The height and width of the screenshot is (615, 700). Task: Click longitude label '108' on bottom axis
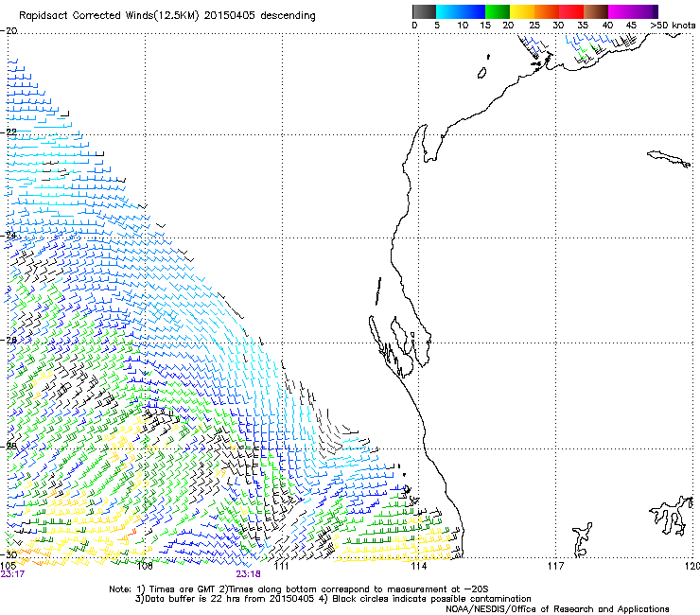point(145,566)
